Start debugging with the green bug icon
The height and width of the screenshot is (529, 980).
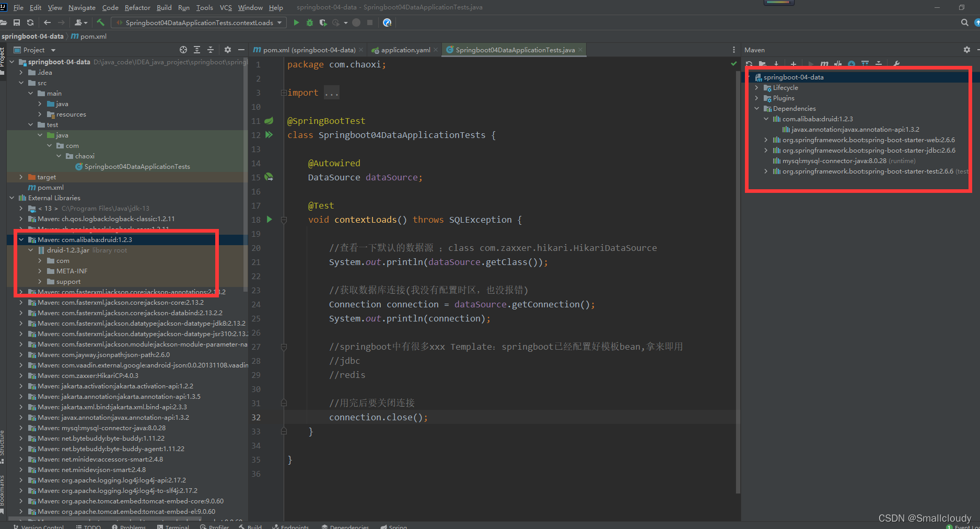[x=310, y=22]
